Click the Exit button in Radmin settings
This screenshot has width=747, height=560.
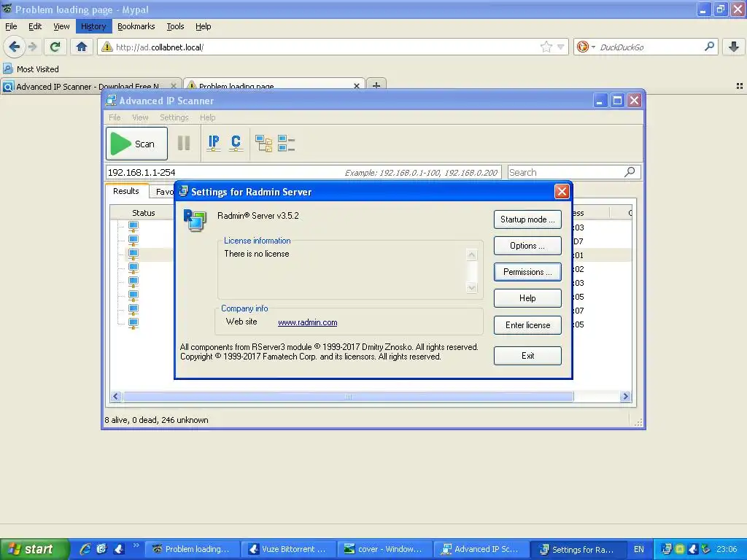(527, 356)
